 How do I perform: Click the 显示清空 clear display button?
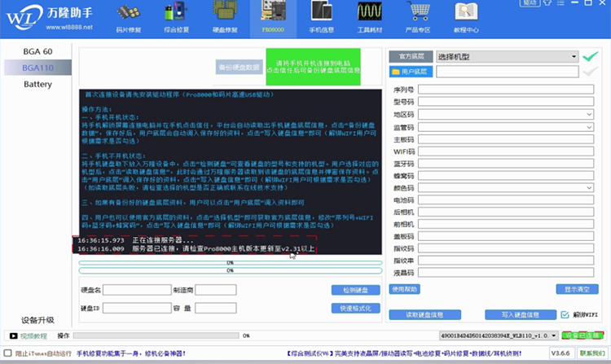577,289
